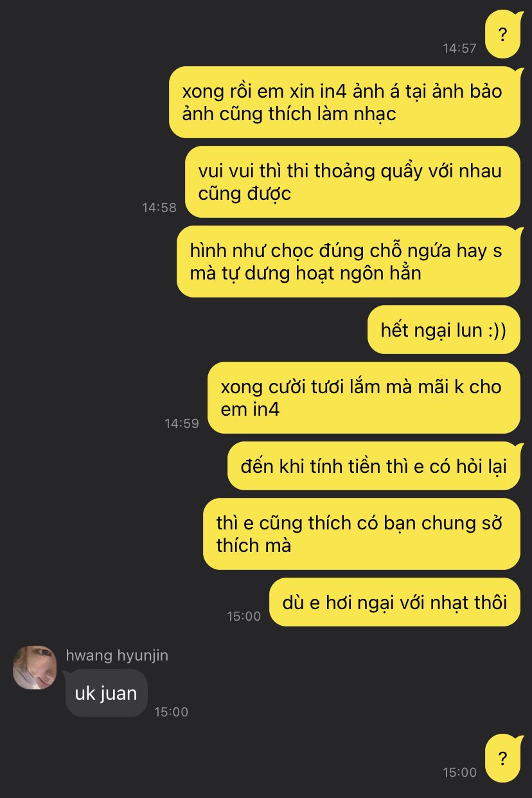
Task: Tap the sender name hwang hyunjin
Action: (117, 655)
